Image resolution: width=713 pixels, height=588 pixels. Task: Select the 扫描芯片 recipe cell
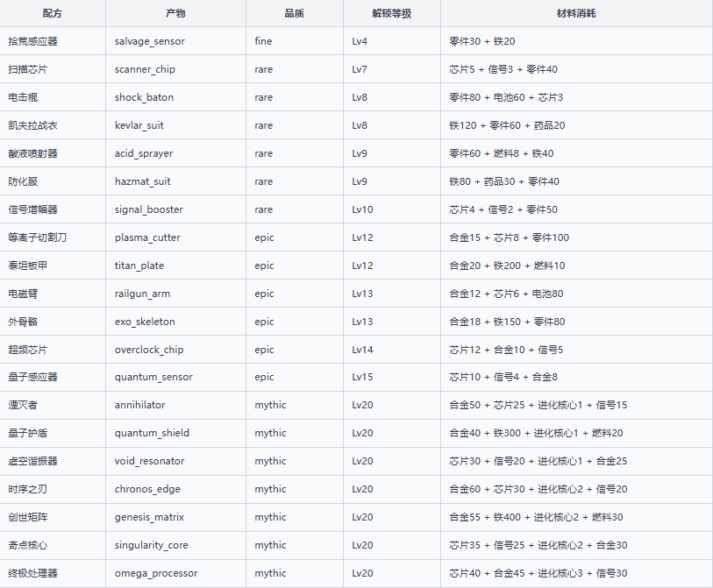[x=53, y=69]
